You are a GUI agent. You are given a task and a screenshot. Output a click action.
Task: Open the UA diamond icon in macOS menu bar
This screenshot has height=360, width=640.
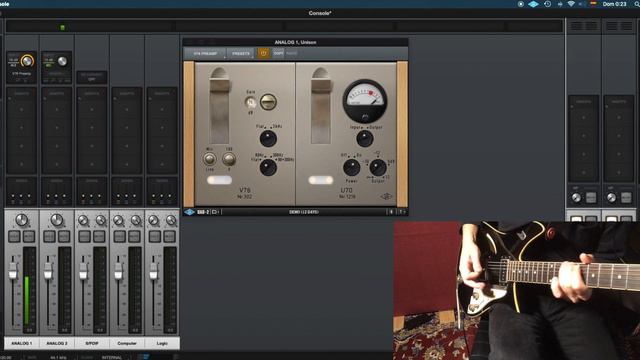(533, 4)
